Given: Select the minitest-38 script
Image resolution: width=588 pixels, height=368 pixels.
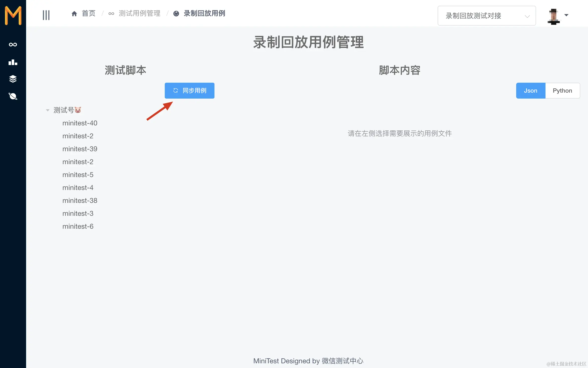Looking at the screenshot, I should pos(80,201).
